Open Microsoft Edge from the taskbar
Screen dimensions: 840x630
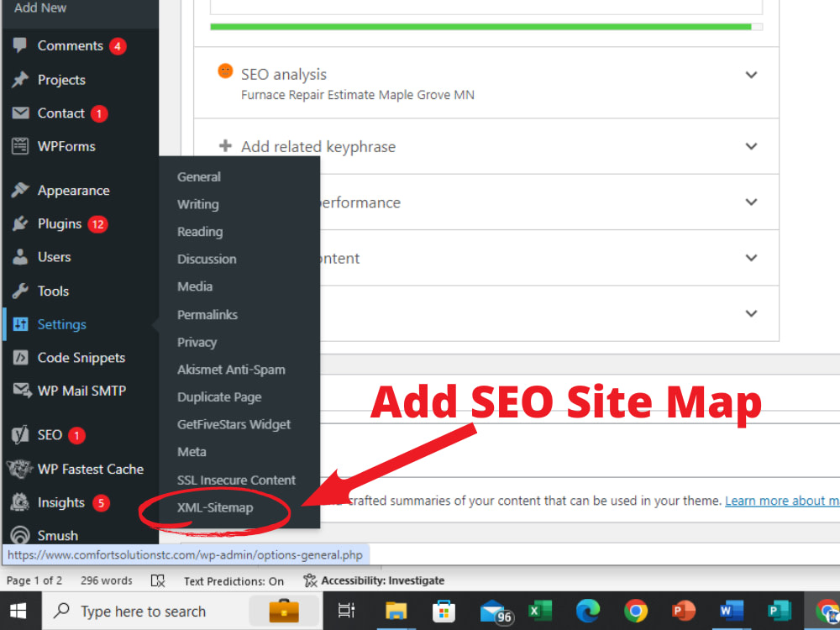588,611
